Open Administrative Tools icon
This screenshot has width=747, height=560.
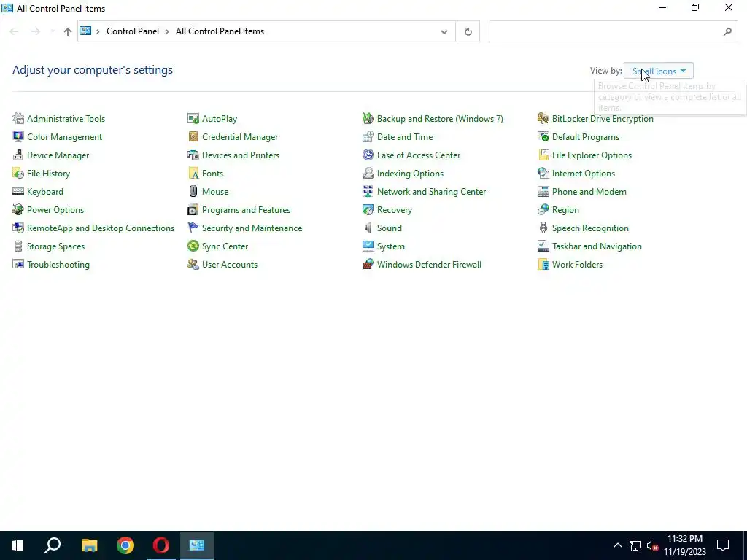point(18,118)
